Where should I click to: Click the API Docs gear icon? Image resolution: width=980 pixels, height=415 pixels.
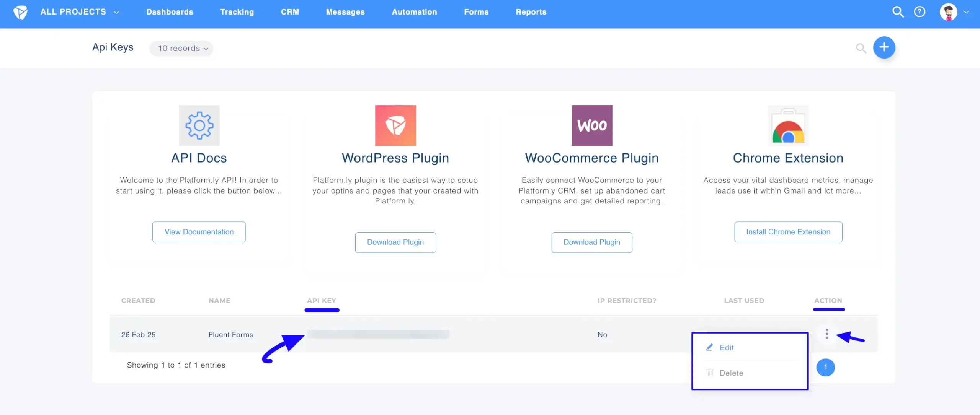tap(199, 125)
